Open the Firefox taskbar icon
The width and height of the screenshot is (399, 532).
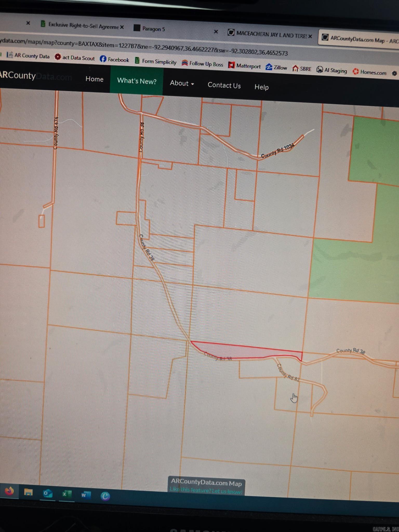coord(9,491)
